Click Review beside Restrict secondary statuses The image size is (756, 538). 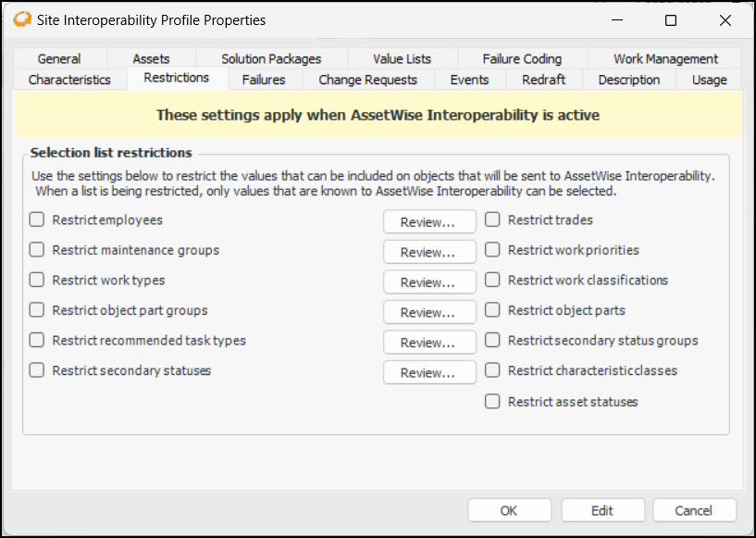(429, 372)
